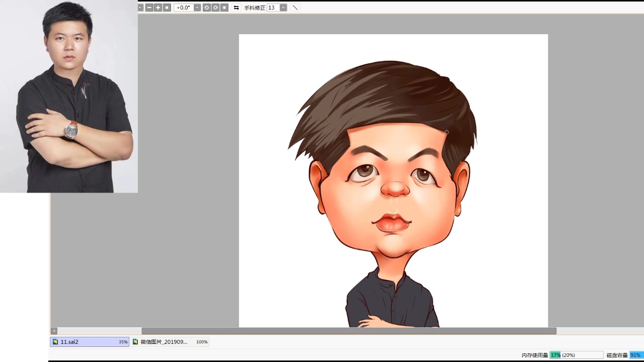Viewport: 644px width, 362px height.
Task: Click the 100% zoom value on 微信图片 tab
Action: click(x=202, y=342)
